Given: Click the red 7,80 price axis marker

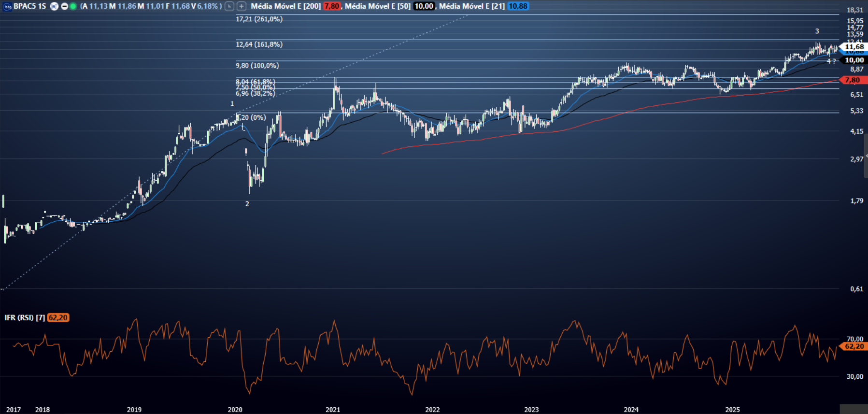Looking at the screenshot, I should pyautogui.click(x=853, y=80).
